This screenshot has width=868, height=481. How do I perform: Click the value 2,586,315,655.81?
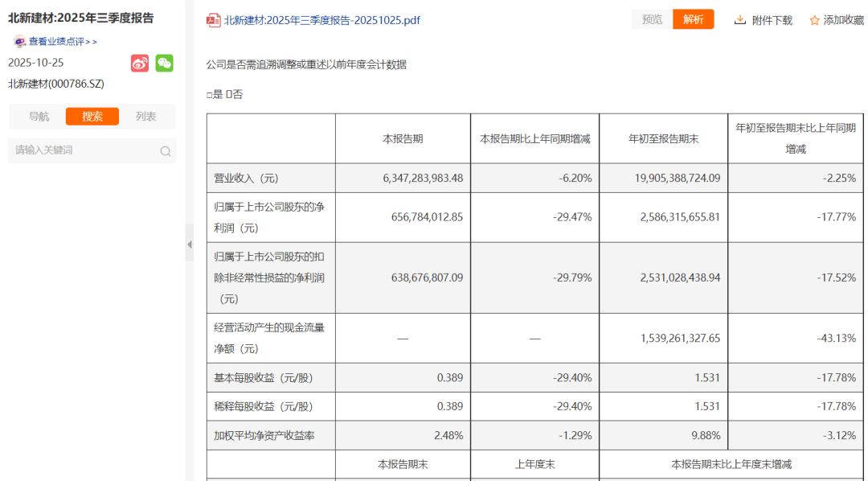pyautogui.click(x=681, y=217)
